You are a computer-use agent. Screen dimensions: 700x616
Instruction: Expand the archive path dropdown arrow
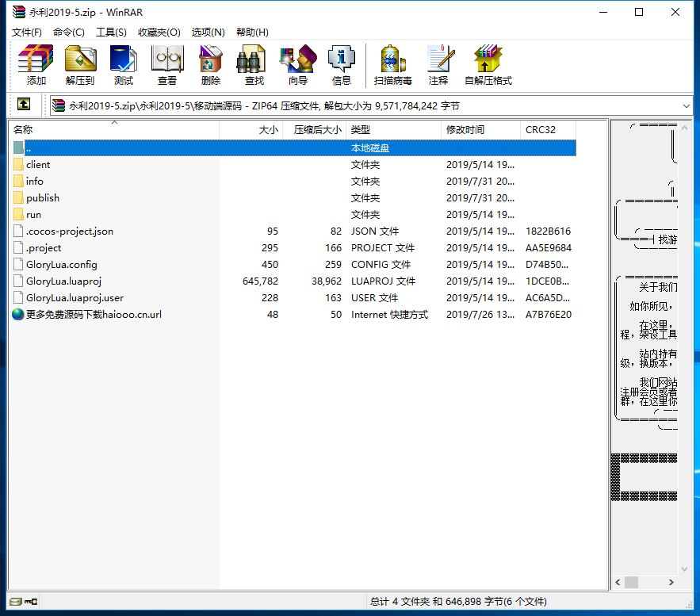pos(687,105)
